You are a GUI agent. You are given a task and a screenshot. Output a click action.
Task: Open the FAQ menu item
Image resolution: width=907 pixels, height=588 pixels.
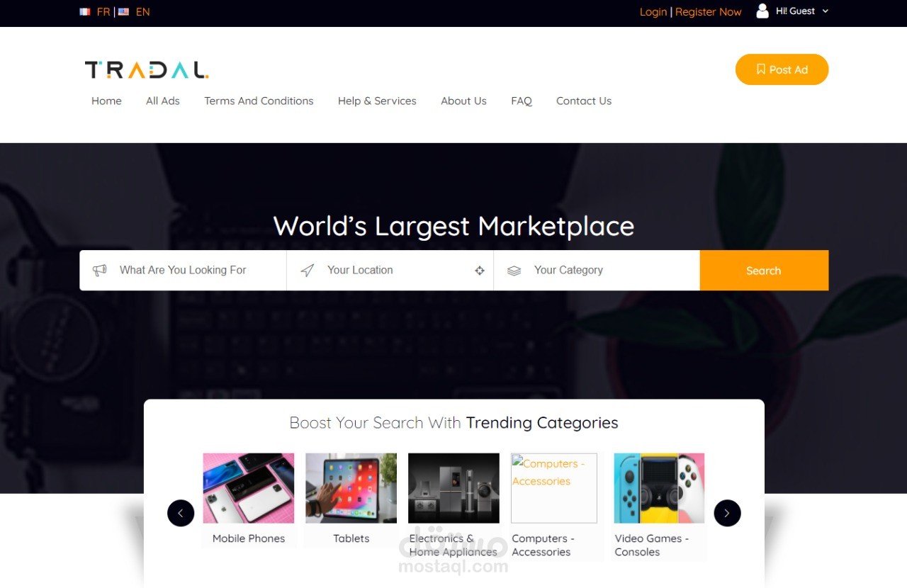[522, 101]
